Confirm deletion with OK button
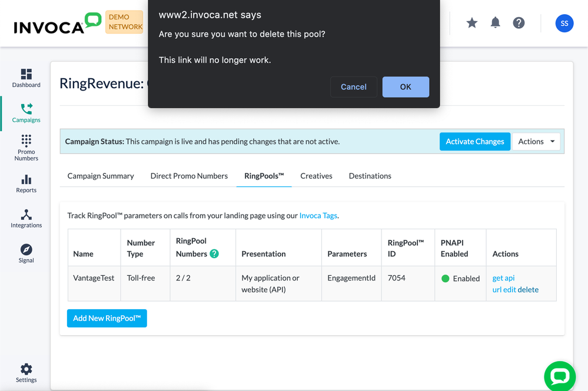This screenshot has width=588, height=391. point(406,87)
